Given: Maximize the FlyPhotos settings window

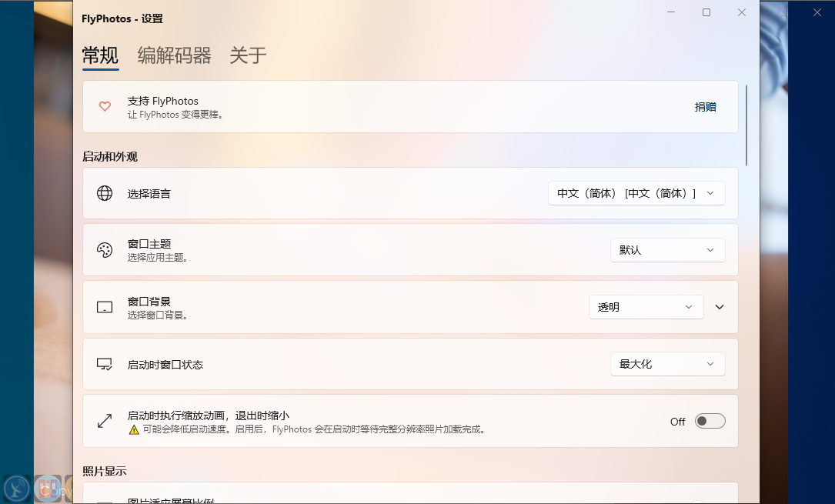Looking at the screenshot, I should (706, 12).
